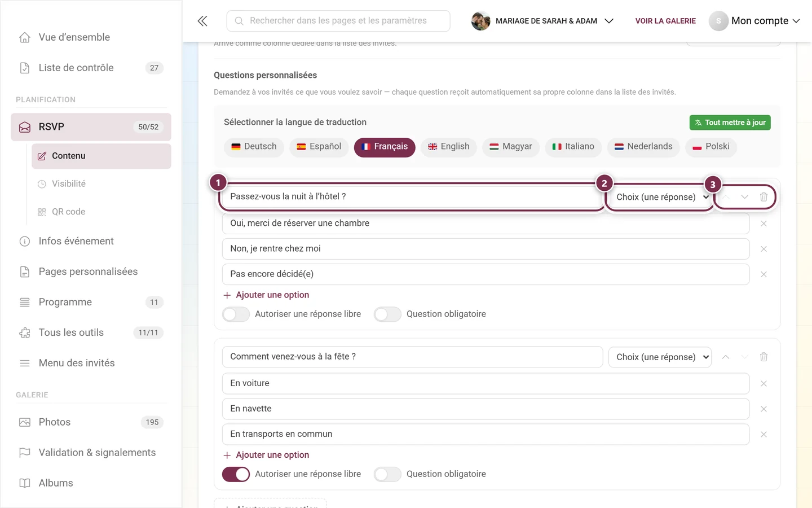
Task: Open answer type dropdown for hotel question
Action: (660, 197)
